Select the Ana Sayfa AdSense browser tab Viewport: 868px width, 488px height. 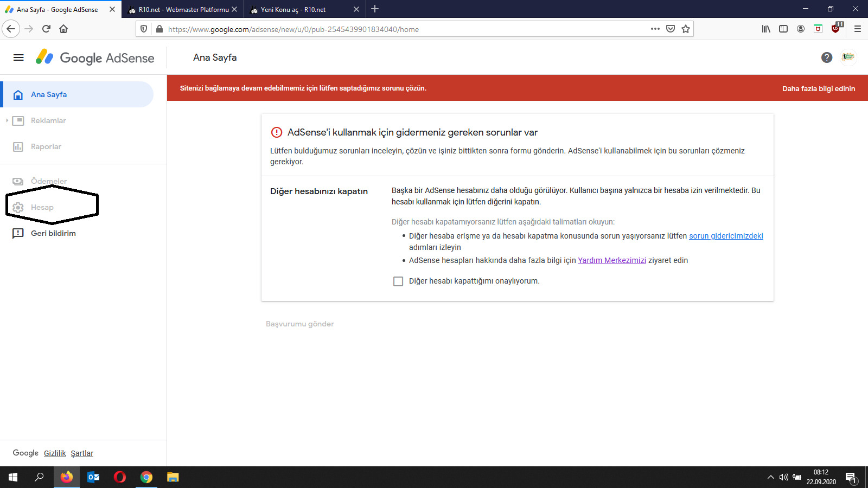tap(57, 9)
